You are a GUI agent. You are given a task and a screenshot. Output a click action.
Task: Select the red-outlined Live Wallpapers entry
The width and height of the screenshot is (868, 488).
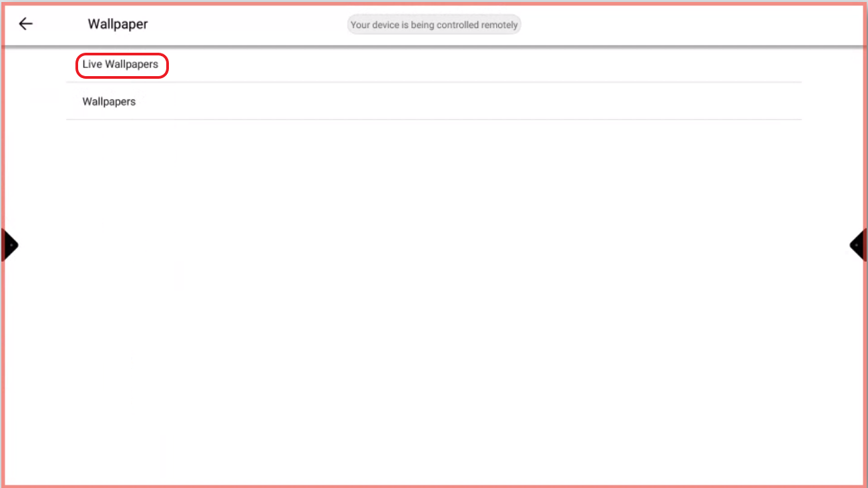tap(121, 65)
